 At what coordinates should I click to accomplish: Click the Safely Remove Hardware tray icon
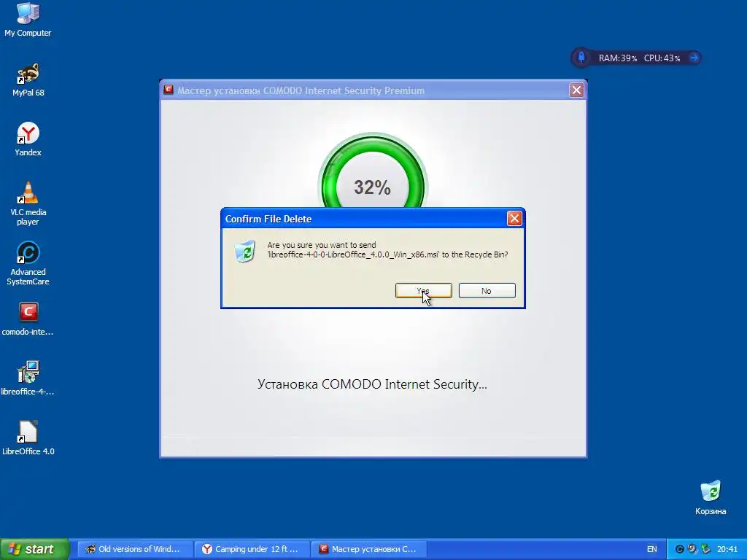click(x=705, y=549)
